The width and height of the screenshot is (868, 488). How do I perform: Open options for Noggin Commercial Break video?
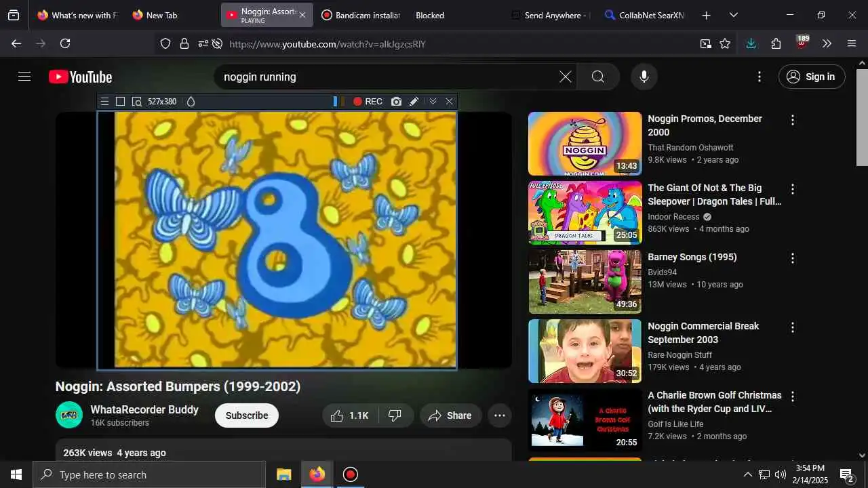pyautogui.click(x=792, y=327)
